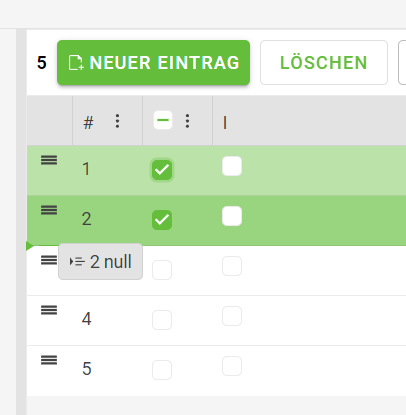Select row number 4 cell
406x415 pixels.
(x=87, y=319)
